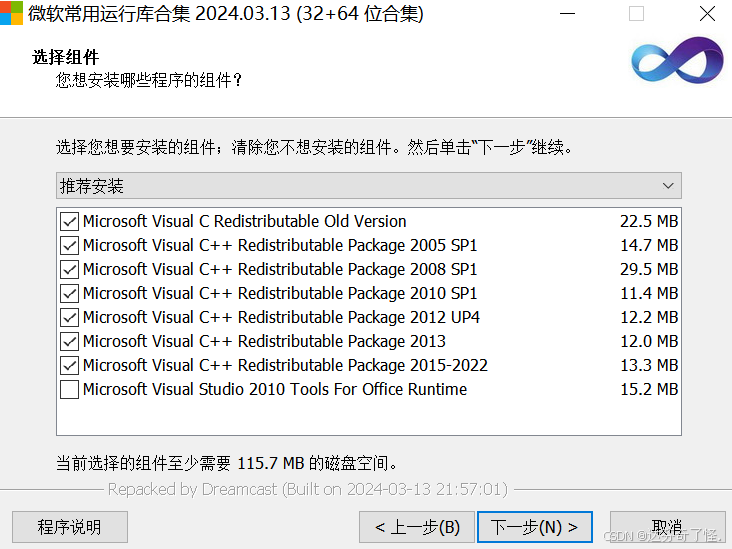Toggle Visual C++ Redistributable Package 2015-2022 checkbox

tap(69, 366)
